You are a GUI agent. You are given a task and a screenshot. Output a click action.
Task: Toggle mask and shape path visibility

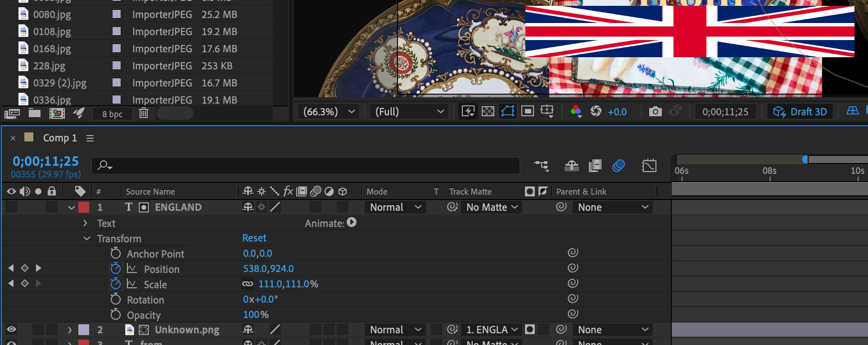tap(508, 111)
